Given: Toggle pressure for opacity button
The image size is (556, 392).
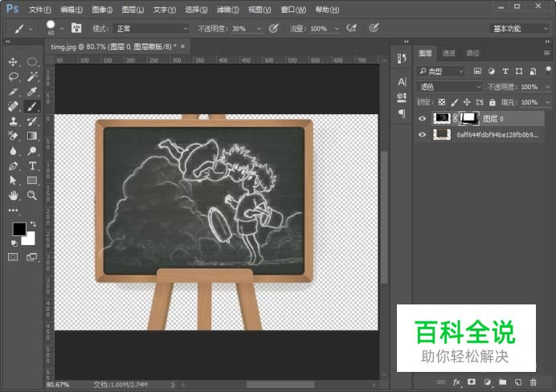Looking at the screenshot, I should pos(274,28).
